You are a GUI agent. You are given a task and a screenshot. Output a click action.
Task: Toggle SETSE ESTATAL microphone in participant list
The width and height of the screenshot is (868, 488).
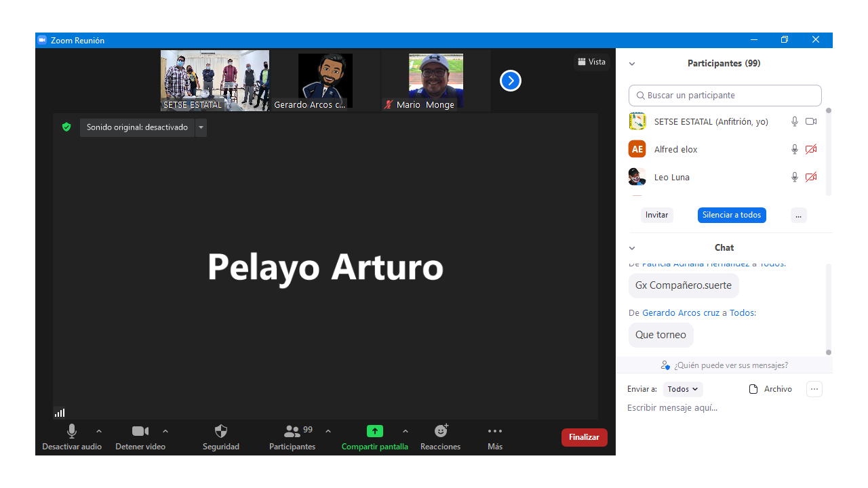[795, 121]
